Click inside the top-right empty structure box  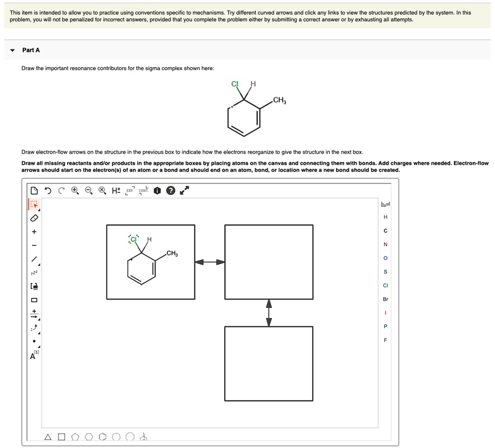click(269, 262)
